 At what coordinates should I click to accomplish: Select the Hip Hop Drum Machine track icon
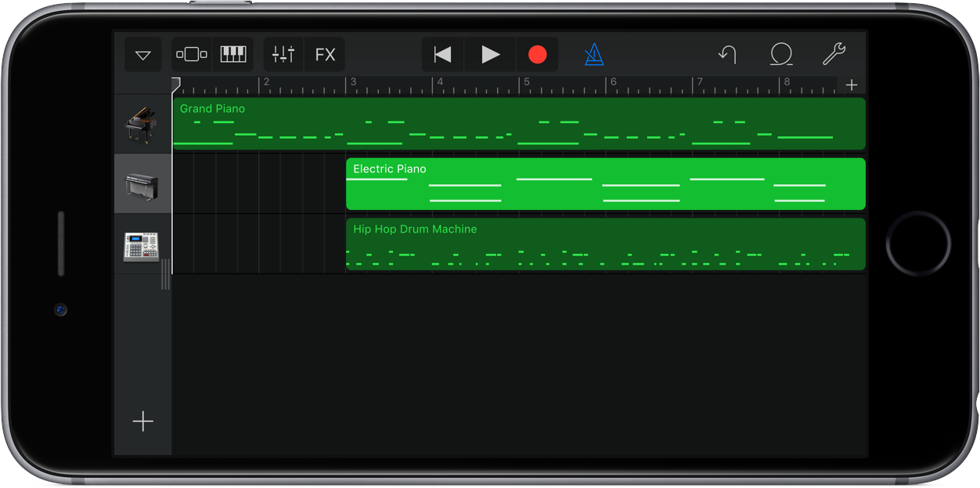142,246
